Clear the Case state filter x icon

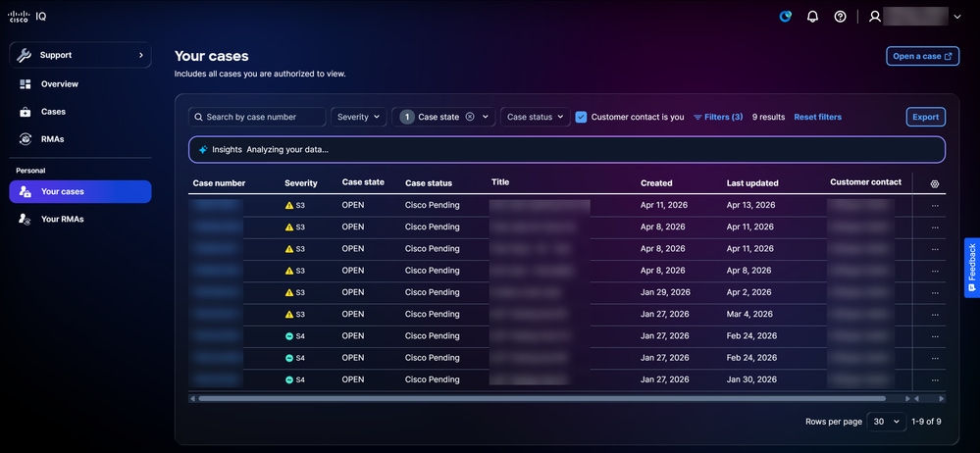coord(470,117)
